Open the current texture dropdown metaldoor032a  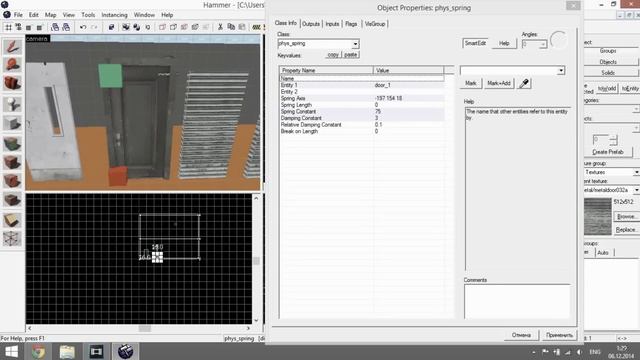pos(611,190)
